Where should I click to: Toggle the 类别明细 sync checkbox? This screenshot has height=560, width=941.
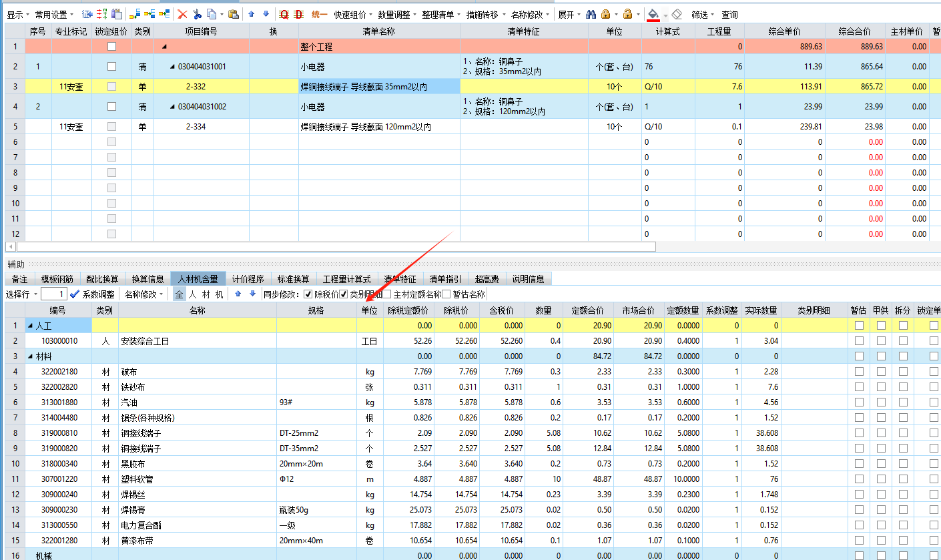[344, 294]
